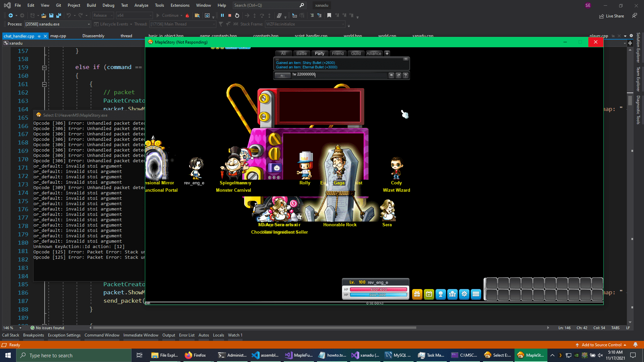644x362 pixels.
Task: Click the MapleStory MP bar
Action: point(379,295)
